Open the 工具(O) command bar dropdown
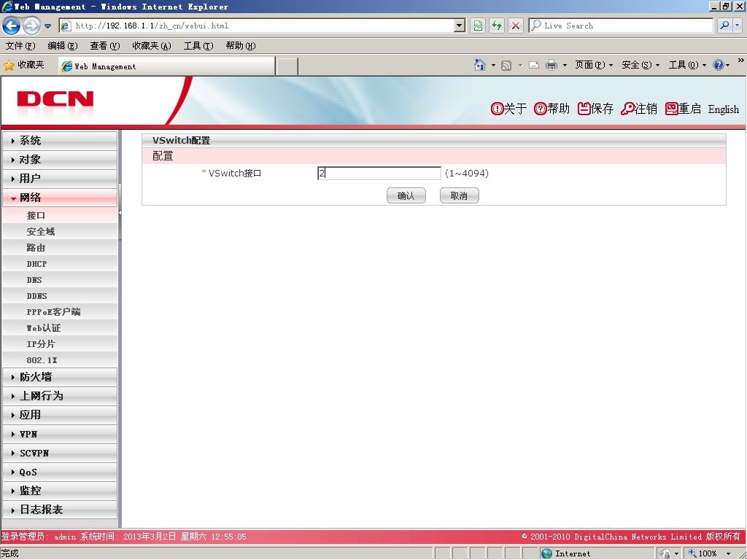The image size is (747, 560). pos(687,65)
